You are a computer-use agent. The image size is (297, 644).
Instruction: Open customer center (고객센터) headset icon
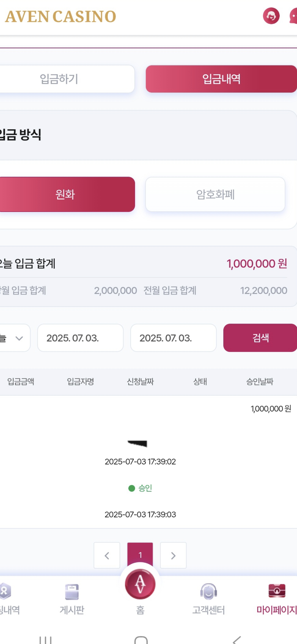click(208, 592)
